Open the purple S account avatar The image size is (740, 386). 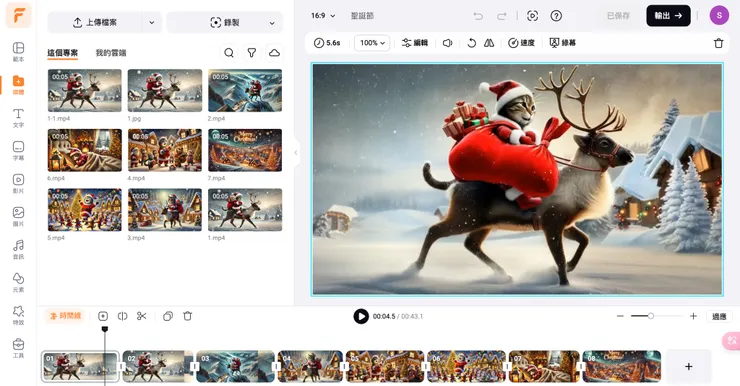click(x=719, y=16)
